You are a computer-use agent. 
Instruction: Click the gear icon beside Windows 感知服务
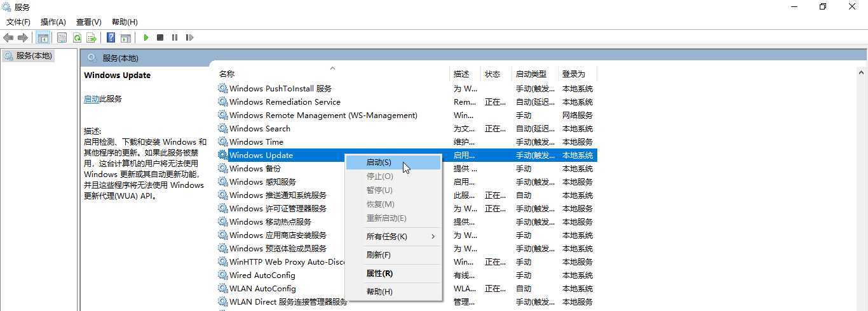point(222,182)
